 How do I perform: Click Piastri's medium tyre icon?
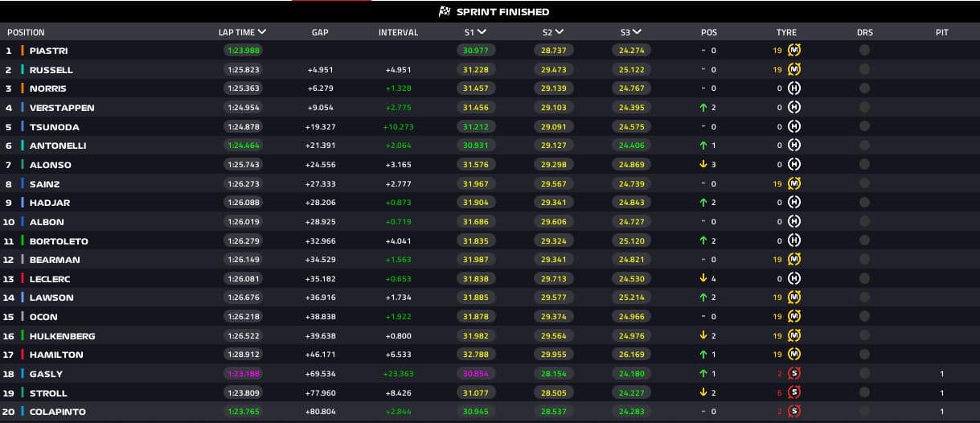794,50
